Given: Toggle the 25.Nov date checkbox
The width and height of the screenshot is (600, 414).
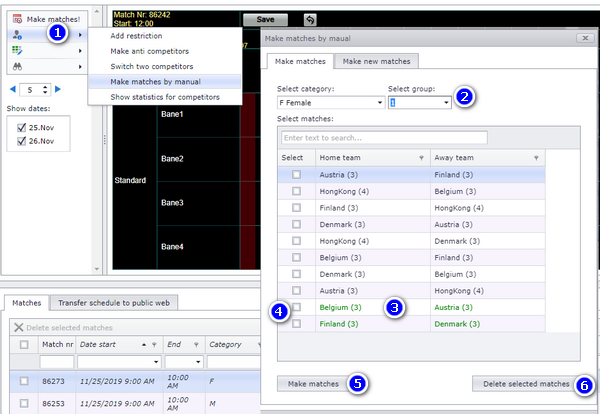Looking at the screenshot, I should pyautogui.click(x=21, y=128).
